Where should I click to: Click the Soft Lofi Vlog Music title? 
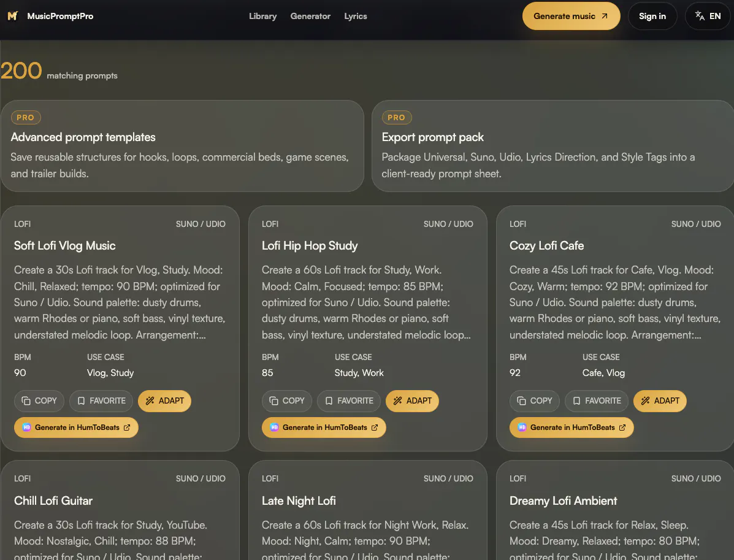(64, 246)
